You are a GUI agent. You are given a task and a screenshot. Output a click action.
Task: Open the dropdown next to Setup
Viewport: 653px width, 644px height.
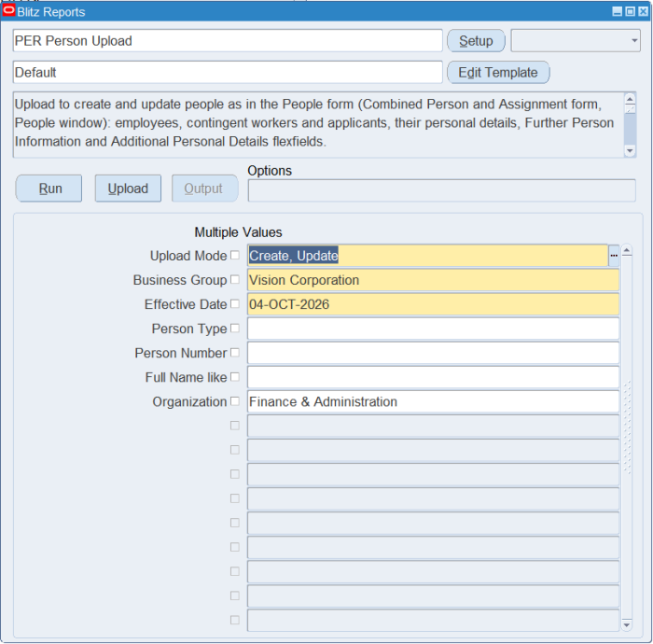[x=576, y=41]
